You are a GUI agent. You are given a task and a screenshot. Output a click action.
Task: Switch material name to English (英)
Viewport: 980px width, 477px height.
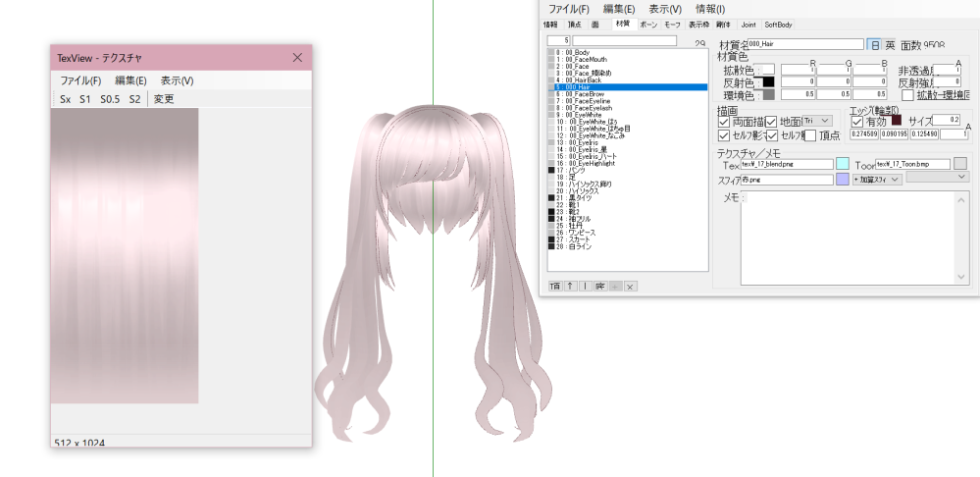(890, 45)
